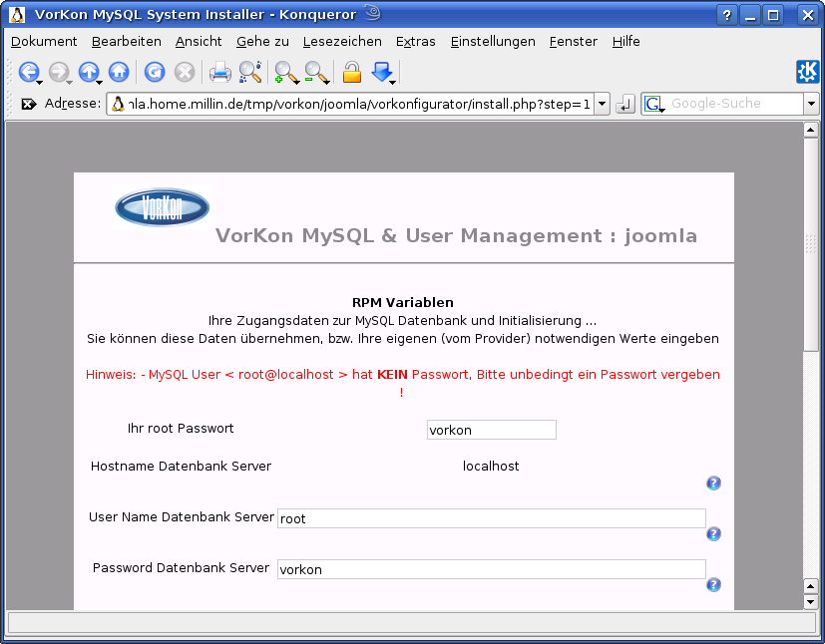
Task: Expand the Google-Suche search dropdown
Action: (x=811, y=104)
